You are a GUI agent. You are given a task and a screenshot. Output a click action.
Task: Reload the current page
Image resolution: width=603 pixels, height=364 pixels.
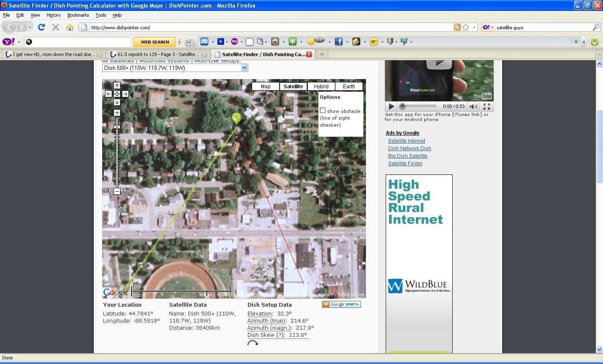coord(41,27)
